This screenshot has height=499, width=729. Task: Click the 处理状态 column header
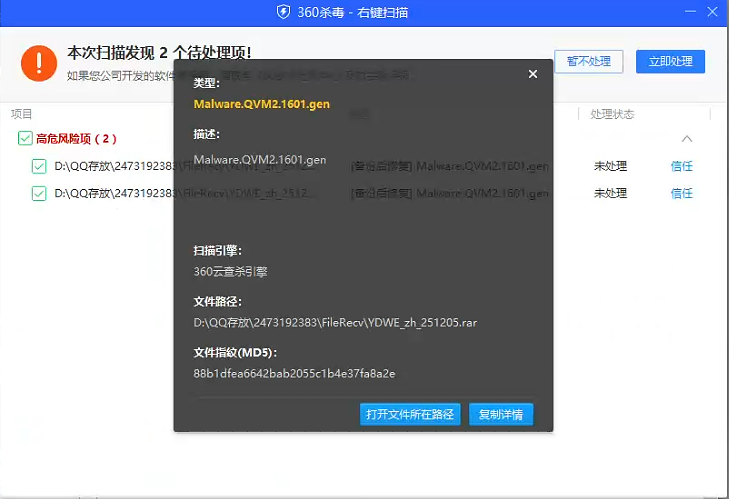pyautogui.click(x=612, y=114)
